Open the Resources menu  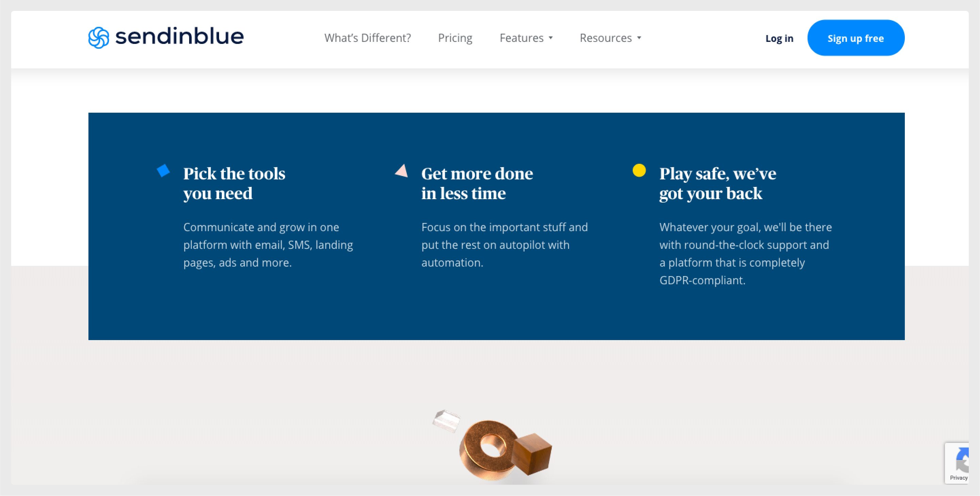605,38
